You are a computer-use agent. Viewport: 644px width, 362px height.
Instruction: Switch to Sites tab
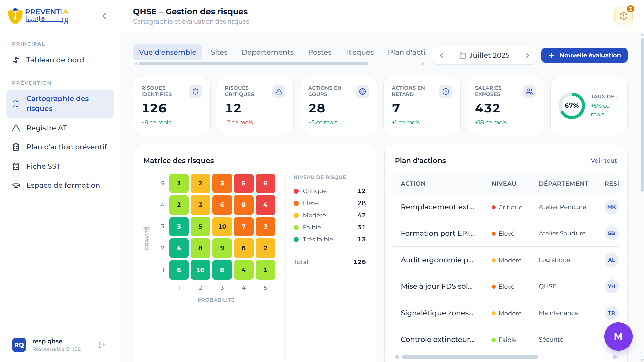coord(219,52)
